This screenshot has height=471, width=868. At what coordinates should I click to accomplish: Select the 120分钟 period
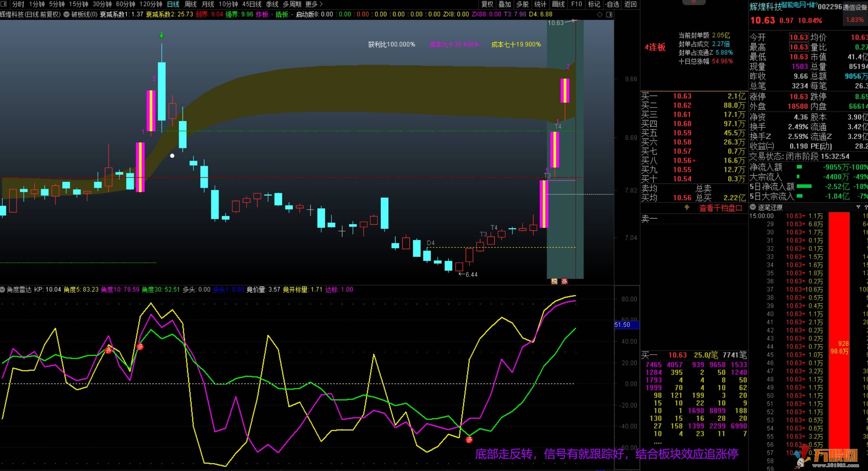(x=151, y=4)
